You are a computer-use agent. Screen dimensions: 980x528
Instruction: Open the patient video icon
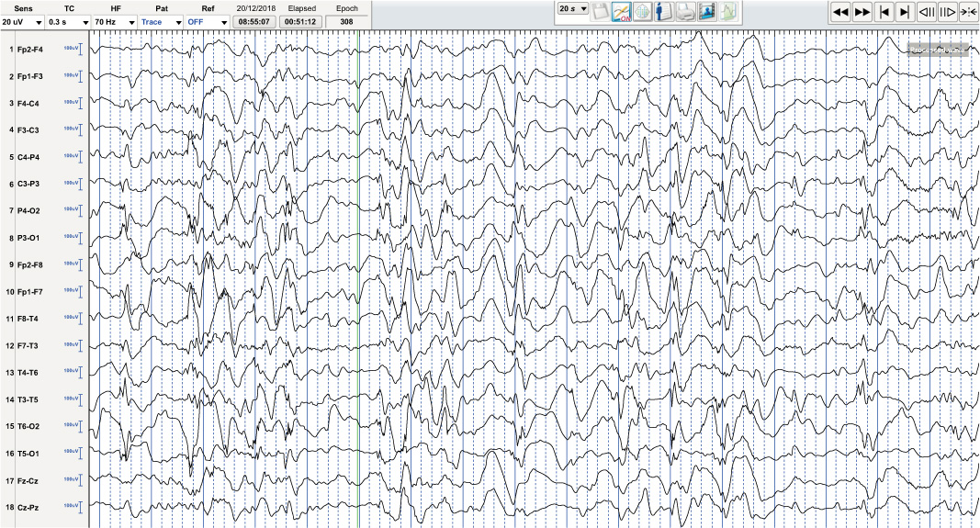[707, 12]
